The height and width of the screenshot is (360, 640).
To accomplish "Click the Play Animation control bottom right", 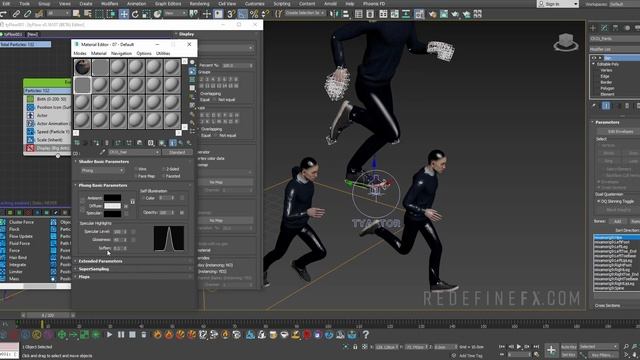I will pyautogui.click(x=519, y=347).
